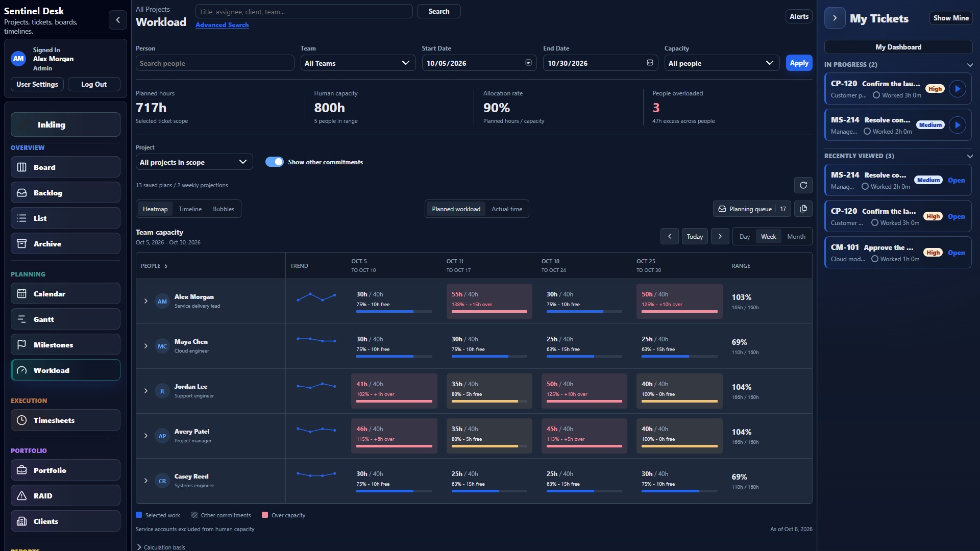Screen dimensions: 980x551
Task: Open Board from sidebar
Action: coord(65,167)
